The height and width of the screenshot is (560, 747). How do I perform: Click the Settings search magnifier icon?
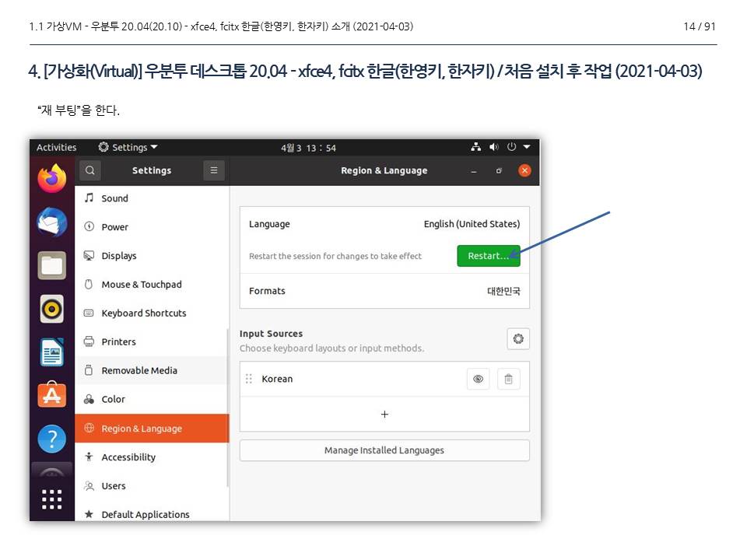click(90, 170)
